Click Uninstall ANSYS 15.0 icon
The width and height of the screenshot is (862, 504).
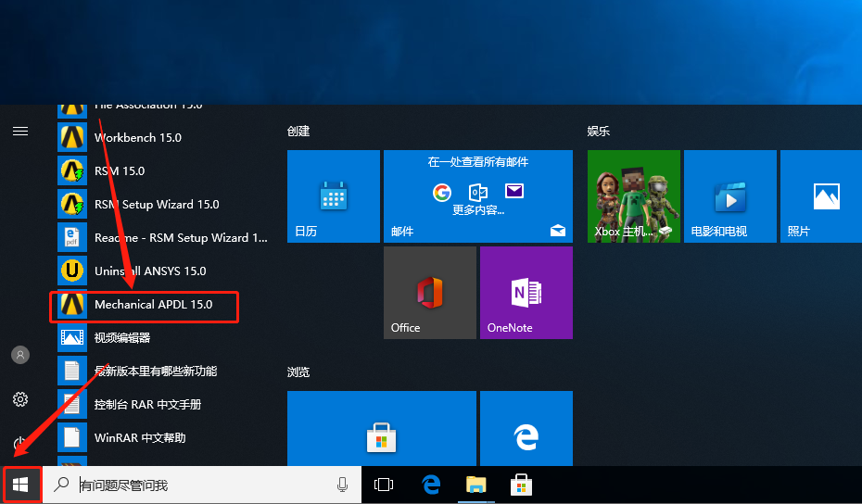pos(72,271)
